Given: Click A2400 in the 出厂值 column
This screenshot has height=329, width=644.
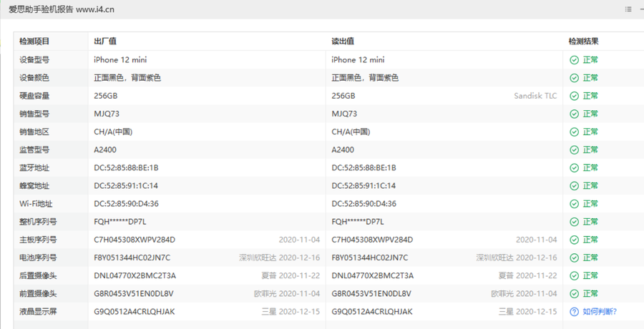Looking at the screenshot, I should pyautogui.click(x=105, y=150).
